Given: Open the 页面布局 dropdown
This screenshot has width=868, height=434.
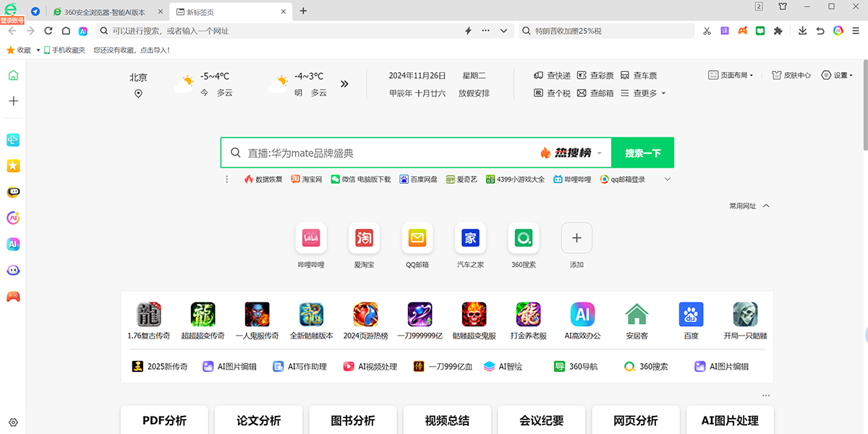Looking at the screenshot, I should tap(730, 75).
